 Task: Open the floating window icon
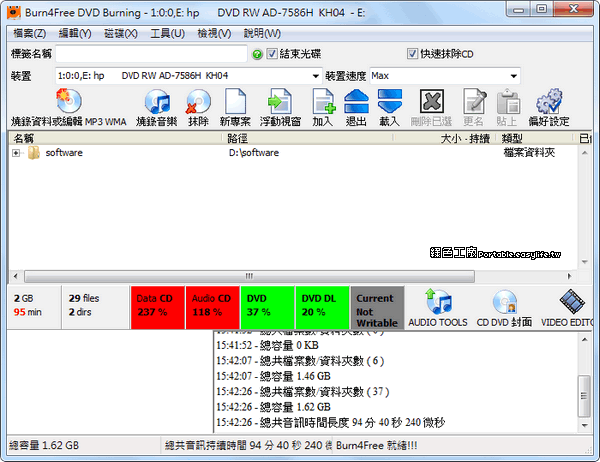tap(280, 101)
